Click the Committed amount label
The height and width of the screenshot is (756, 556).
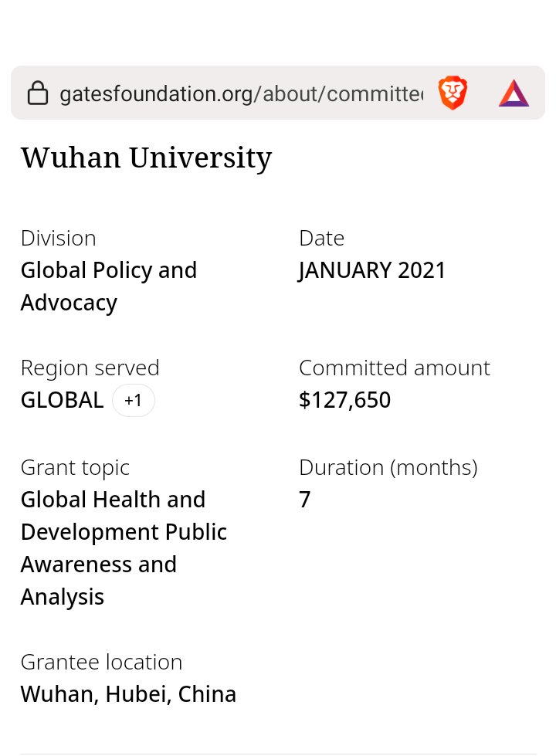394,368
